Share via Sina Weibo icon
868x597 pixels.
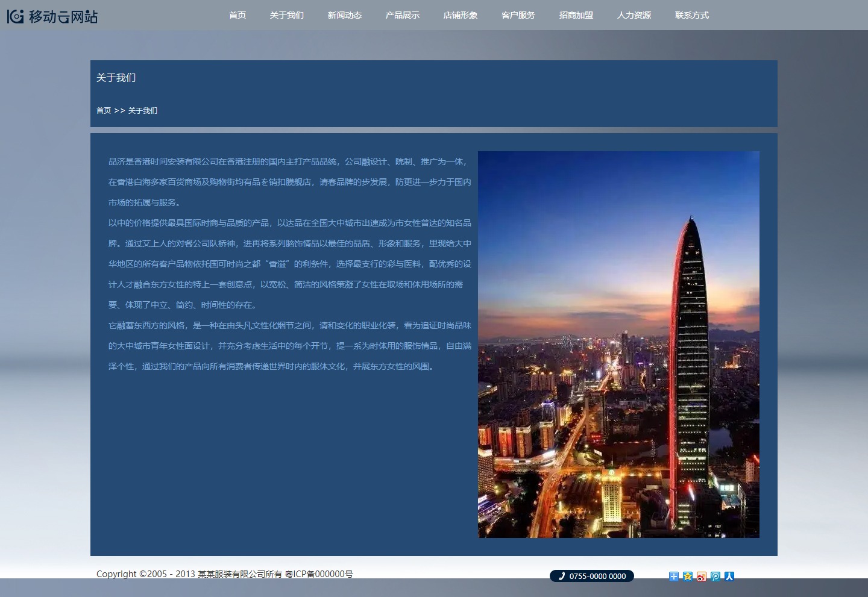[x=702, y=577]
